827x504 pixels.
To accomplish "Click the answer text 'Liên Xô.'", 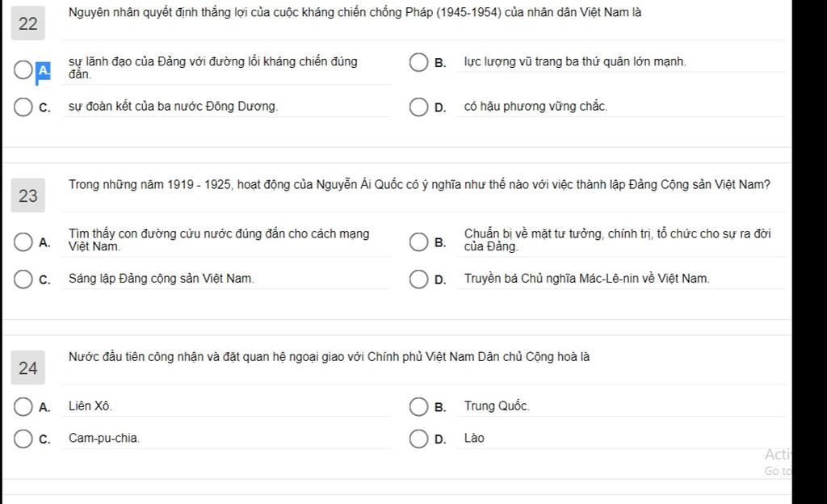I will [x=90, y=406].
